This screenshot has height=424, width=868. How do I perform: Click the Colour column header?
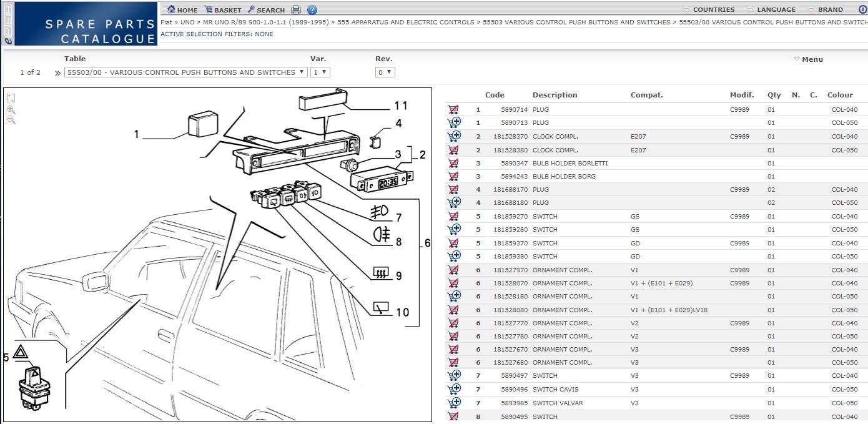click(840, 95)
